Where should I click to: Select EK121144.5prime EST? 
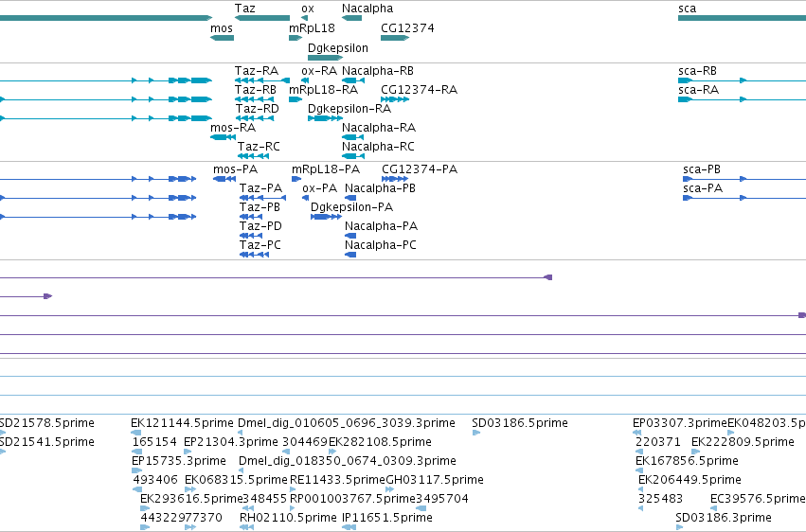click(x=135, y=433)
